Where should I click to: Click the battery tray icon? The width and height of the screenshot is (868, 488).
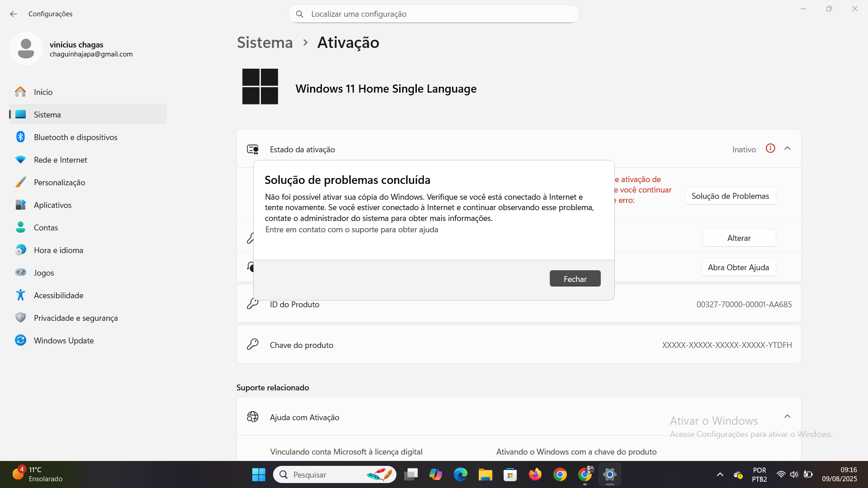coord(808,474)
